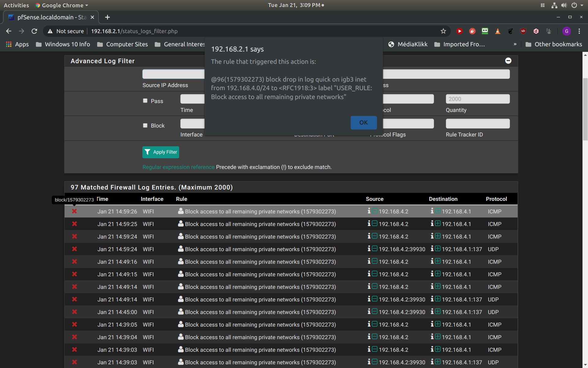Click destination 192.168.4.1:137 in 14:49:14 UDP row
The height and width of the screenshot is (368, 588).
coord(462,300)
